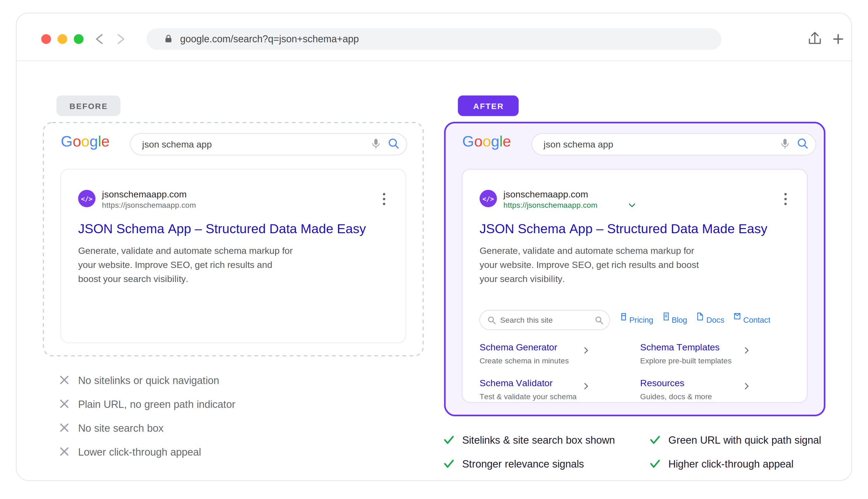
Task: Click the Pricing tag icon
Action: (623, 317)
